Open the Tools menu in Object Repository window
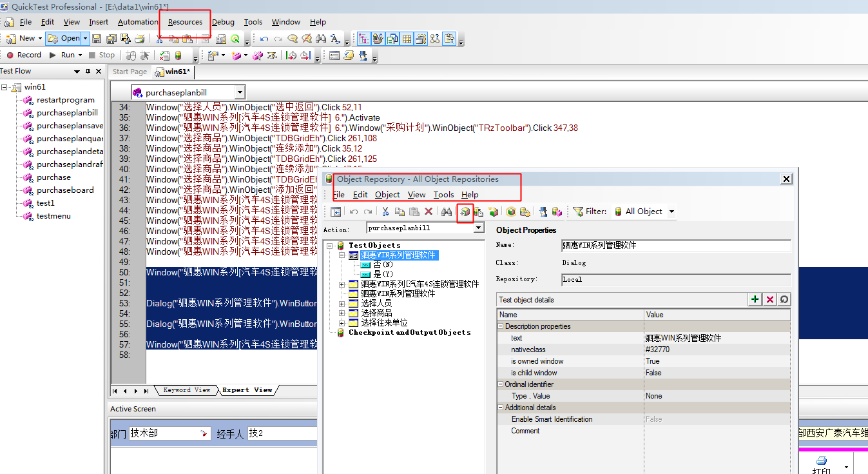868x474 pixels. pos(443,194)
